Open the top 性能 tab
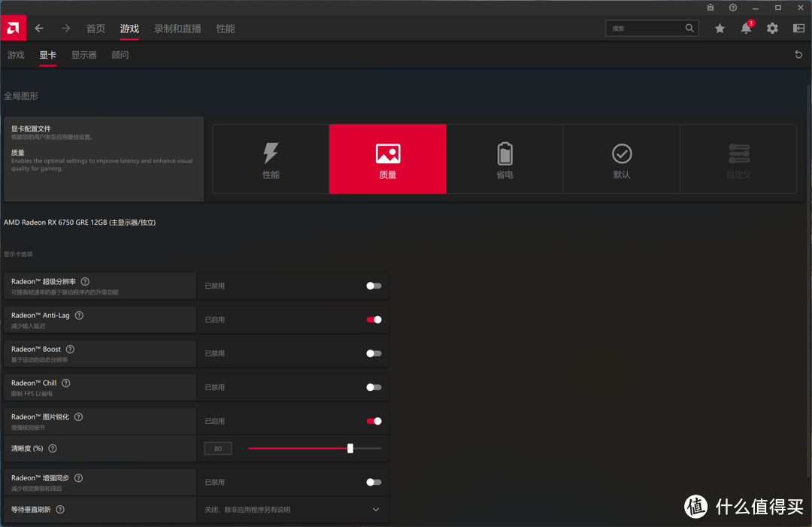This screenshot has width=812, height=527. pos(226,29)
